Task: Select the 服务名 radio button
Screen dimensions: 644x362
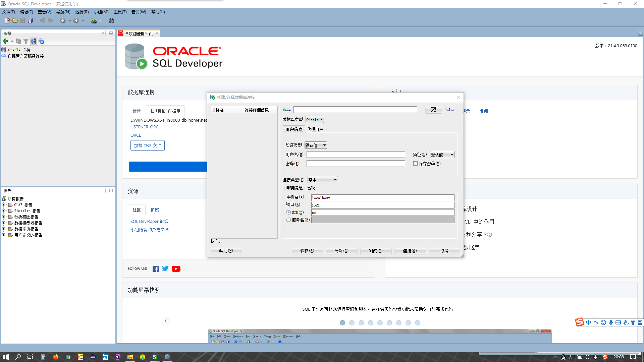Action: point(288,220)
